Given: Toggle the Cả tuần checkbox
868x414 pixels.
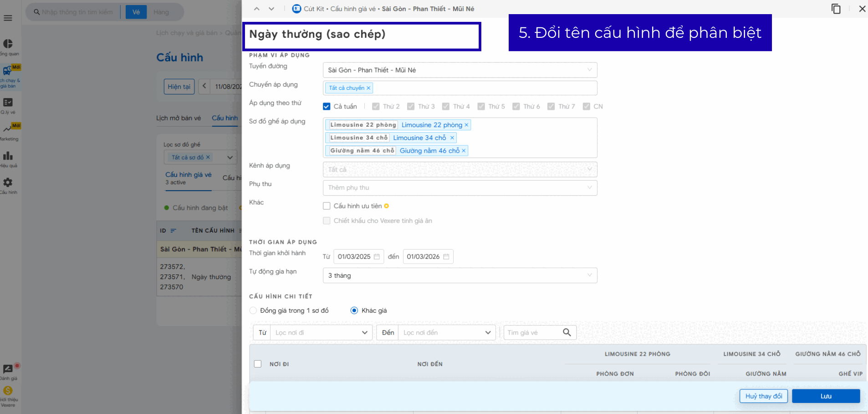Looking at the screenshot, I should pyautogui.click(x=327, y=107).
